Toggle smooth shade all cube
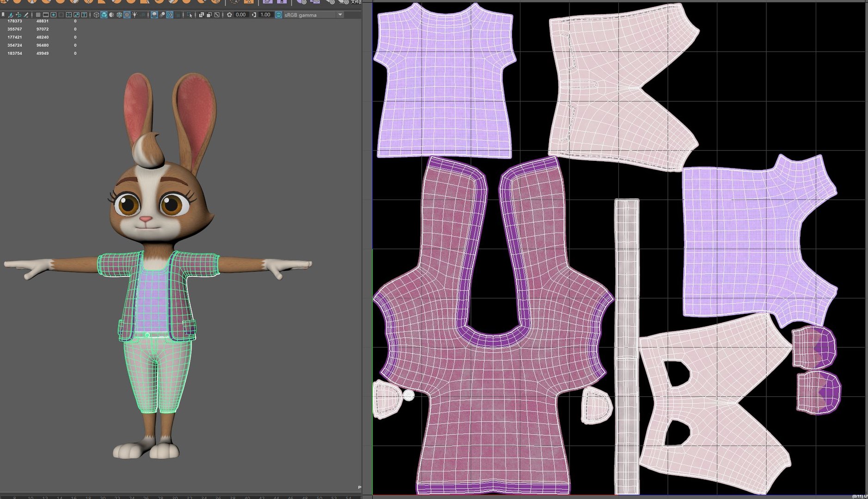This screenshot has width=868, height=499. point(104,15)
